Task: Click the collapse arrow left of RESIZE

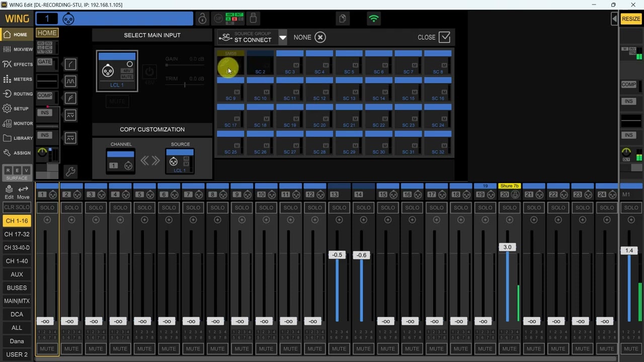Action: tap(614, 19)
